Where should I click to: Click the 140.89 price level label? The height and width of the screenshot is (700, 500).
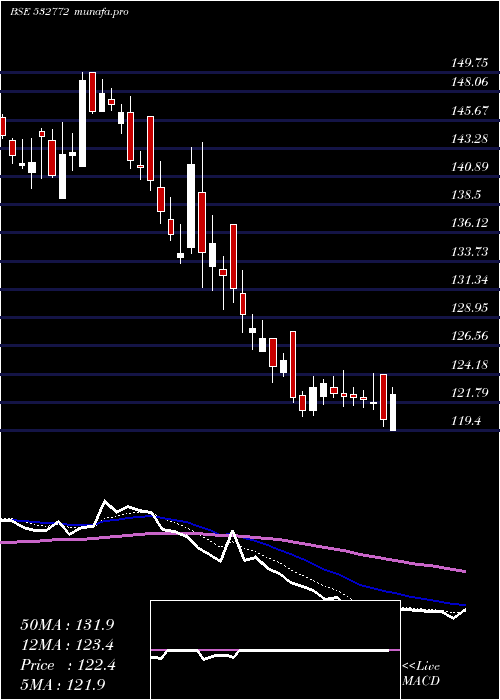pos(470,167)
